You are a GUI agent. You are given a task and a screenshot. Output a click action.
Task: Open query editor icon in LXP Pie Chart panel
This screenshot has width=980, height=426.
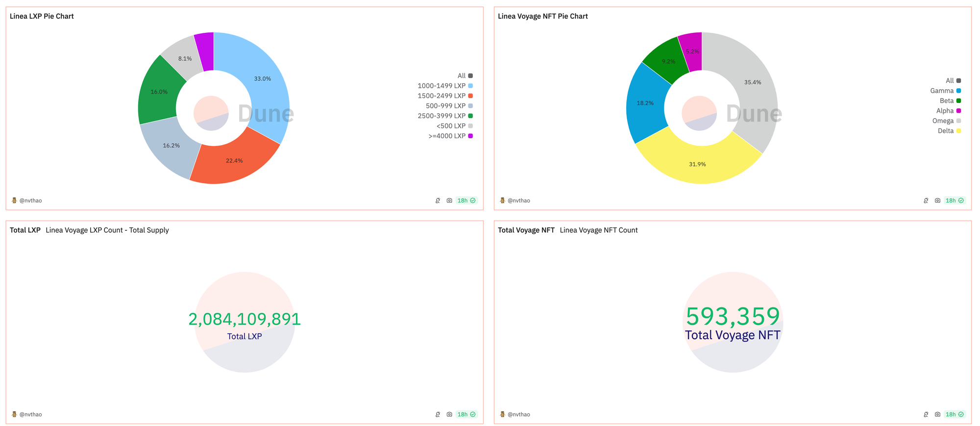coord(438,200)
